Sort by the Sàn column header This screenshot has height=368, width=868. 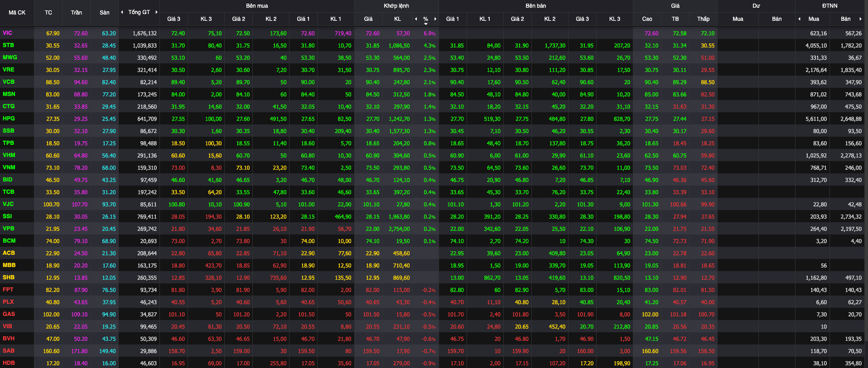pyautogui.click(x=105, y=13)
